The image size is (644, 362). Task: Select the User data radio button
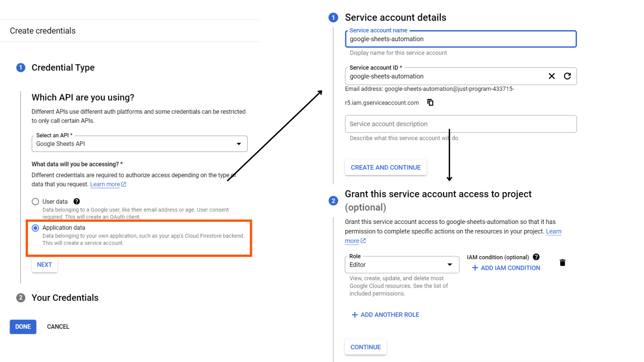click(35, 201)
